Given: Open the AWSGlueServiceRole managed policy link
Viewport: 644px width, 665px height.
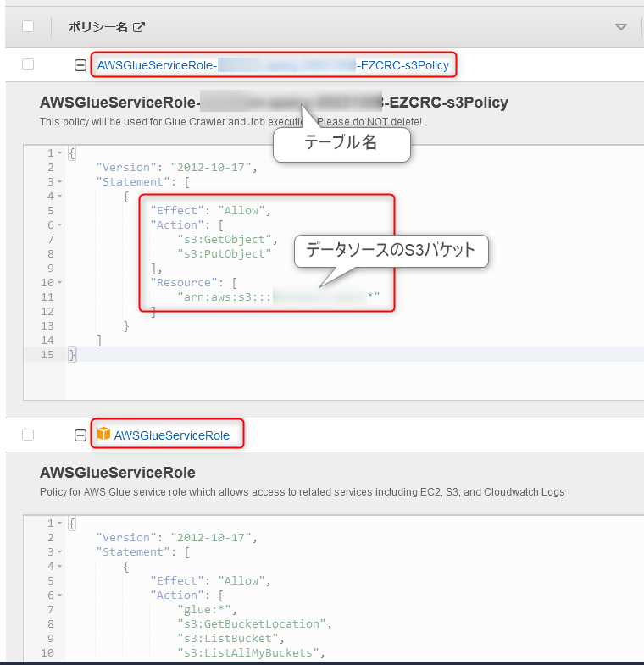Looking at the screenshot, I should coord(171,435).
